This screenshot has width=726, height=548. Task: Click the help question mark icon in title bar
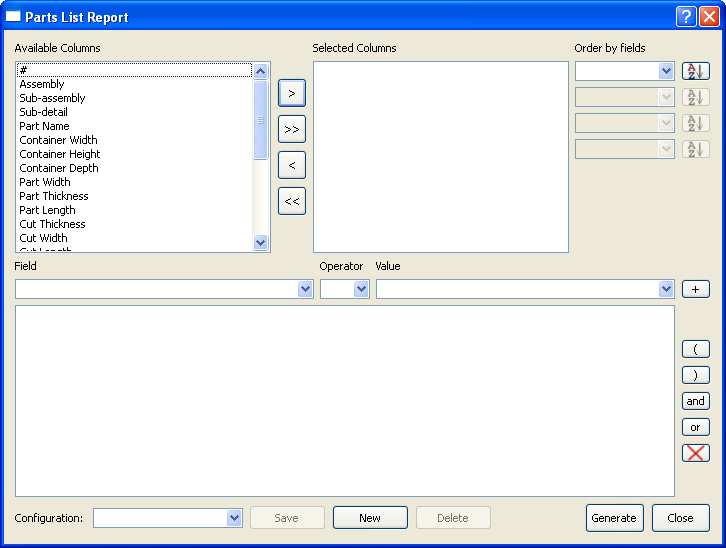click(686, 16)
